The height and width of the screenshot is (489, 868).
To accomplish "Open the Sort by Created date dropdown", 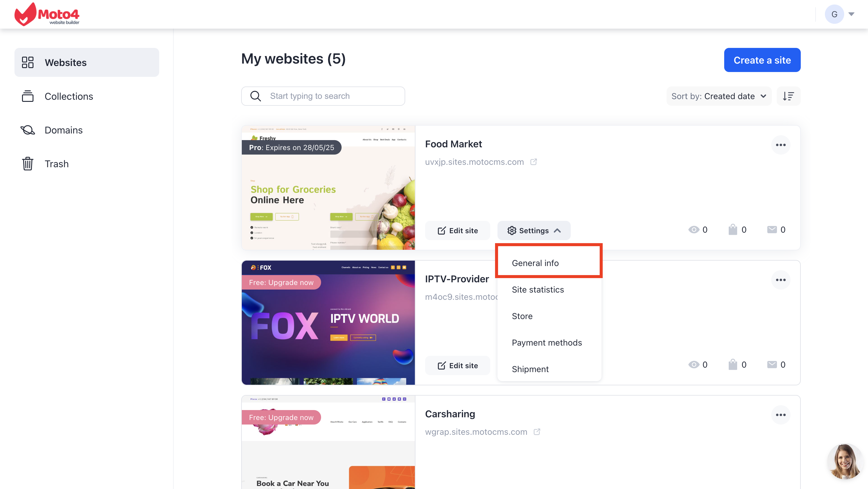I will point(719,96).
